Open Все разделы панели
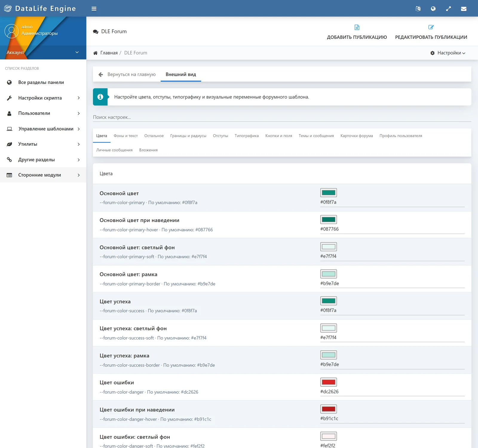 [x=41, y=82]
